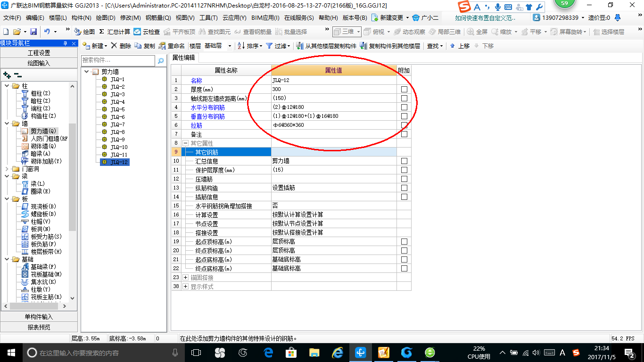Open the 文件(F) menu
This screenshot has width=644, height=362.
pyautogui.click(x=12, y=18)
